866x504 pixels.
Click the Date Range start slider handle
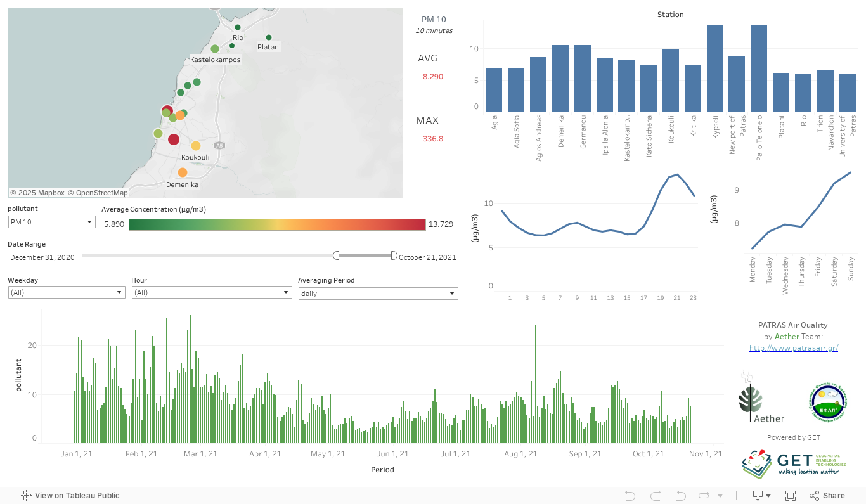pos(336,255)
